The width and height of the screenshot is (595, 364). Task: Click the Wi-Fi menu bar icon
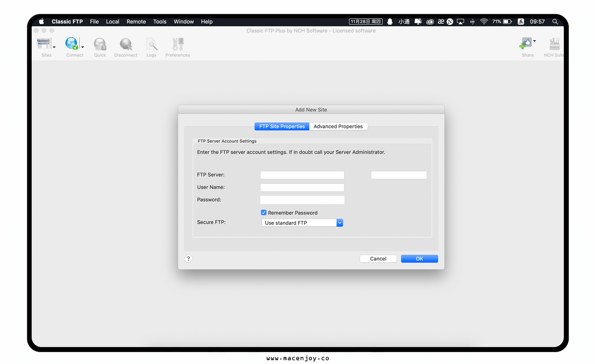484,22
